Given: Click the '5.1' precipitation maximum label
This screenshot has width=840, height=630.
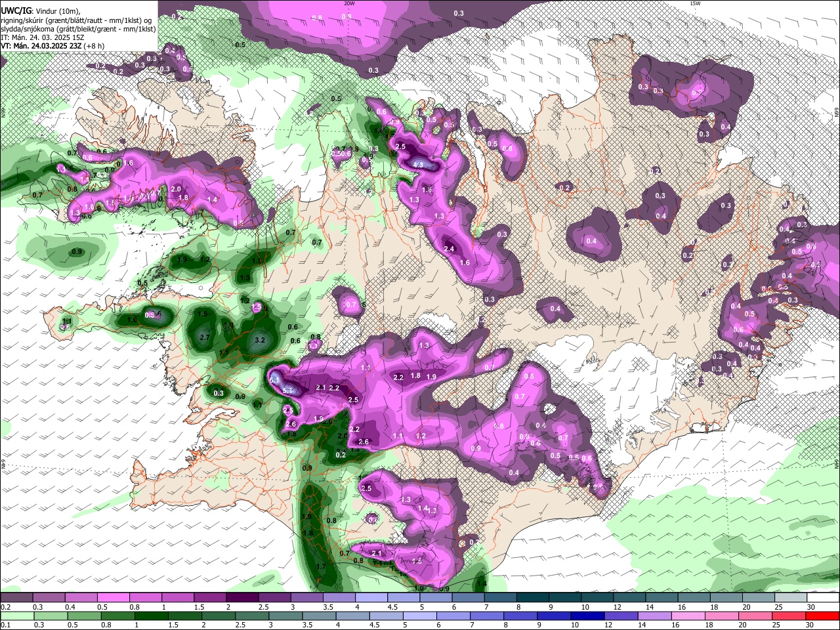Looking at the screenshot, I should 287,390.
